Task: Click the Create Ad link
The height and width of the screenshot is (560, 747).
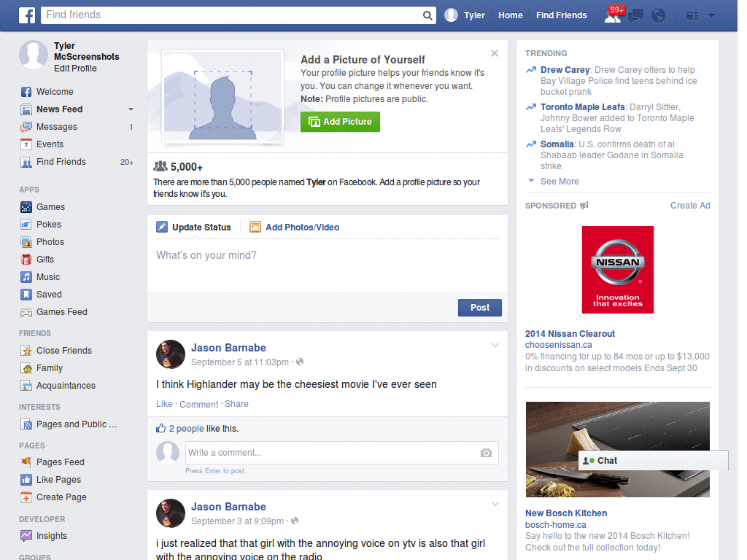Action: coord(690,206)
